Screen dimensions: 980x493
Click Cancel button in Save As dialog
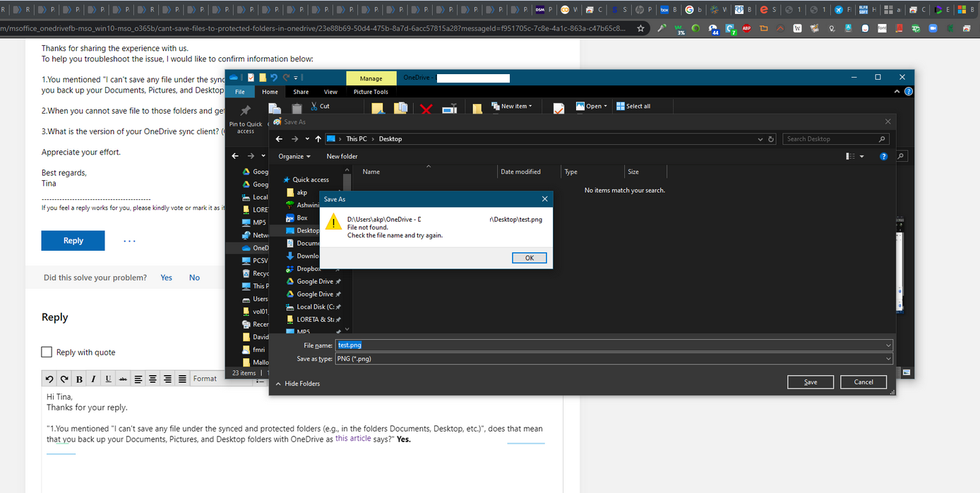click(x=864, y=382)
